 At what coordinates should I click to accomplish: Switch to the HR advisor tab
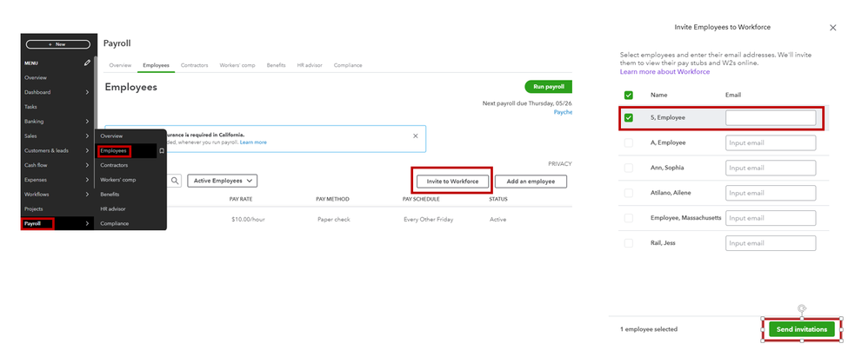click(x=310, y=65)
